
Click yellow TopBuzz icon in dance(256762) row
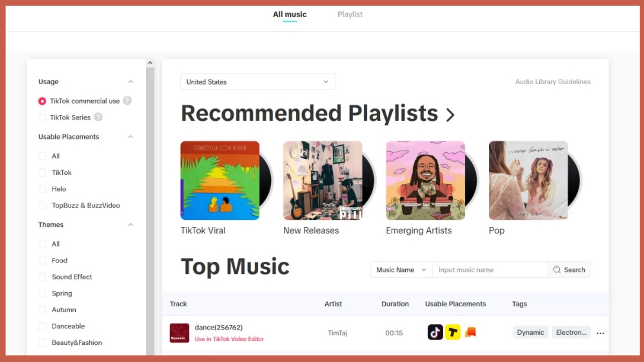click(x=453, y=333)
